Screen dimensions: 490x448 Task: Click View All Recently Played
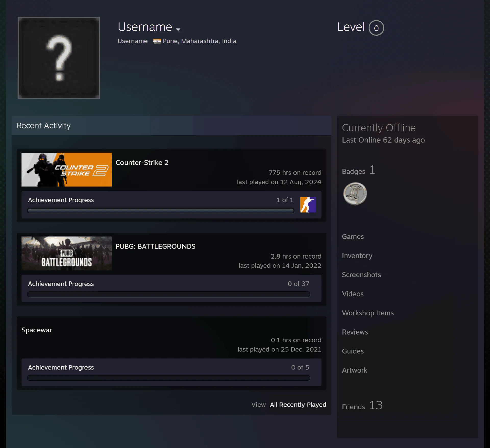[289, 405]
